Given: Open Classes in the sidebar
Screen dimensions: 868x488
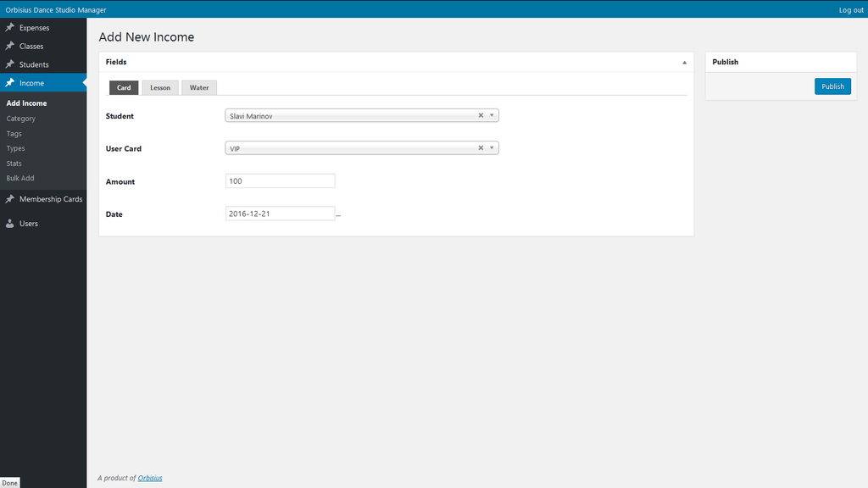Looking at the screenshot, I should tap(43, 46).
